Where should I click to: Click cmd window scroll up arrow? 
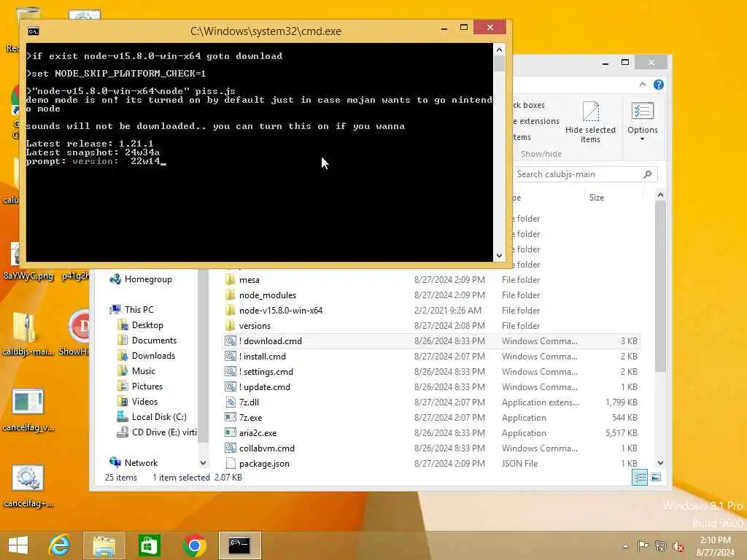499,50
